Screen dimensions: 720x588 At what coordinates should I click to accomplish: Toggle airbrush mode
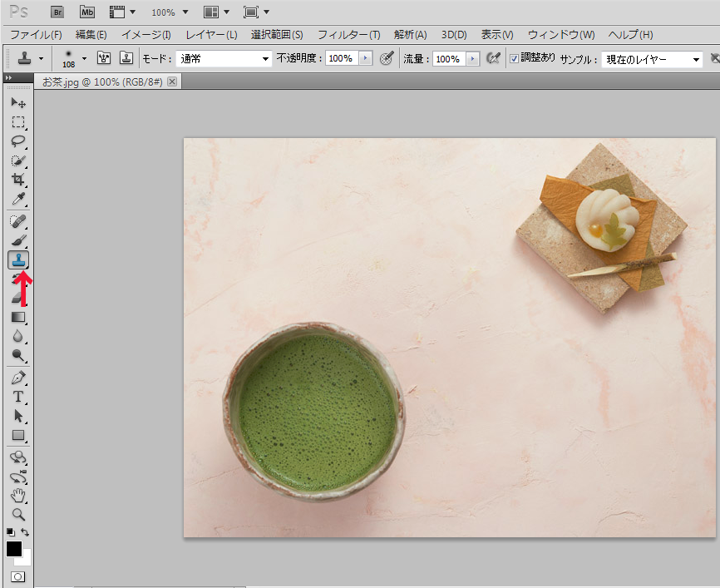(493, 58)
